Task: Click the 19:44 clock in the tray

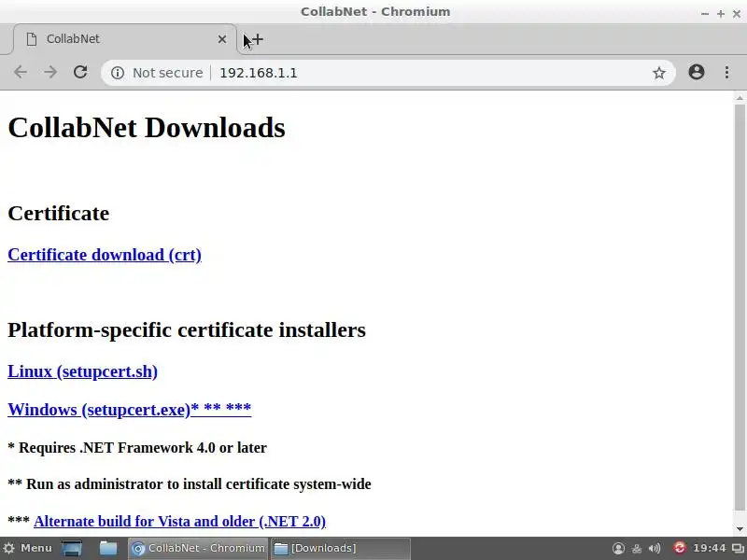Action: point(710,548)
